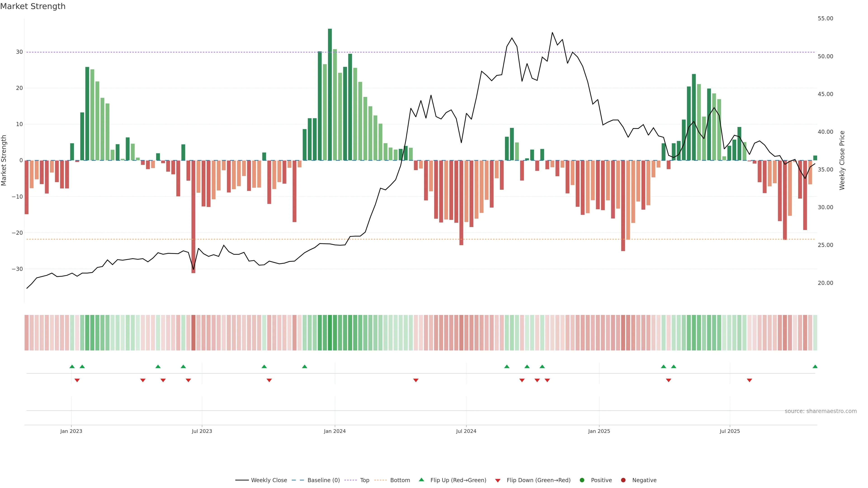Click the dark red Negative circle in legend
868x488 pixels.
point(623,480)
